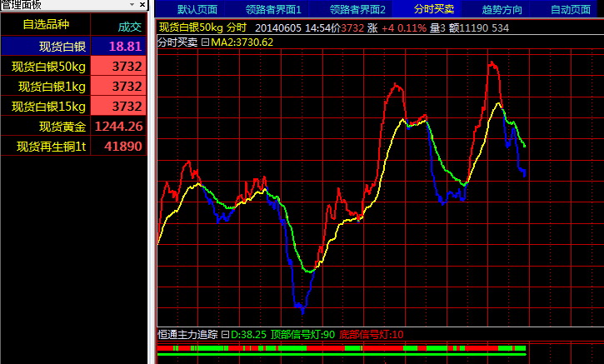This screenshot has width=604, height=364.
Task: Click the MA2:3730.62 indicator value
Action: point(242,42)
